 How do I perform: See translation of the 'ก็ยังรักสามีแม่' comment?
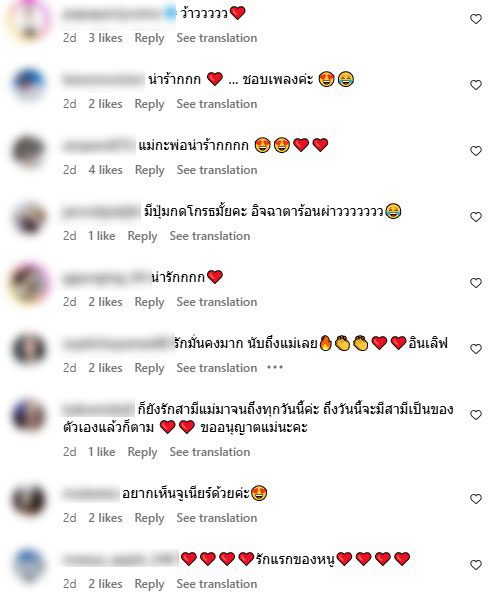point(210,452)
